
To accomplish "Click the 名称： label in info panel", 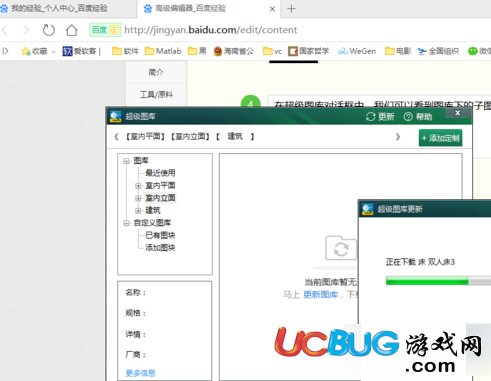I will [136, 293].
